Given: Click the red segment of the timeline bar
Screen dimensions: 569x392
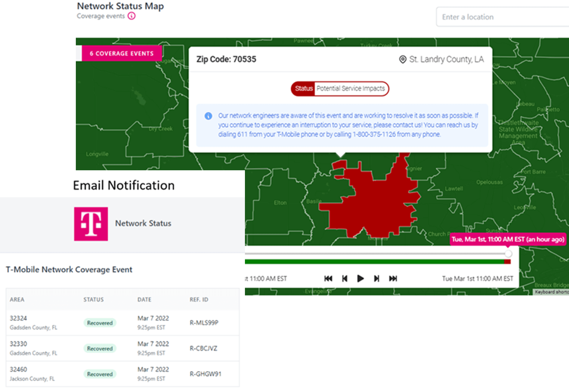Looking at the screenshot, I should [507, 262].
